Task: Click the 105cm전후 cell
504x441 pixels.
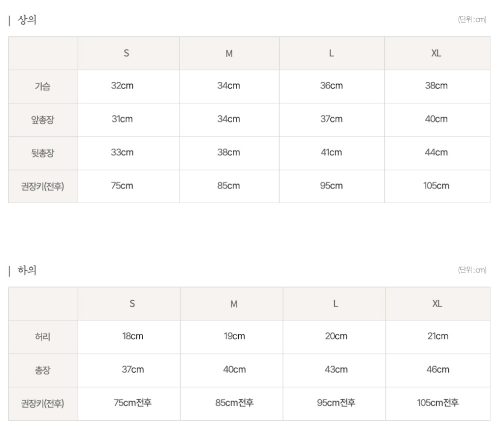Action: point(438,403)
